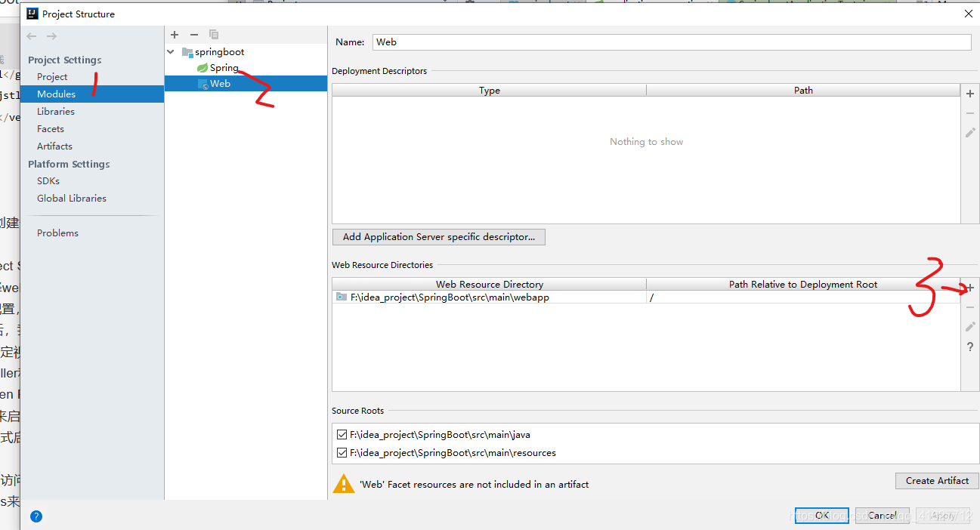This screenshot has width=980, height=530.
Task: Click the Cancel button
Action: (x=882, y=516)
